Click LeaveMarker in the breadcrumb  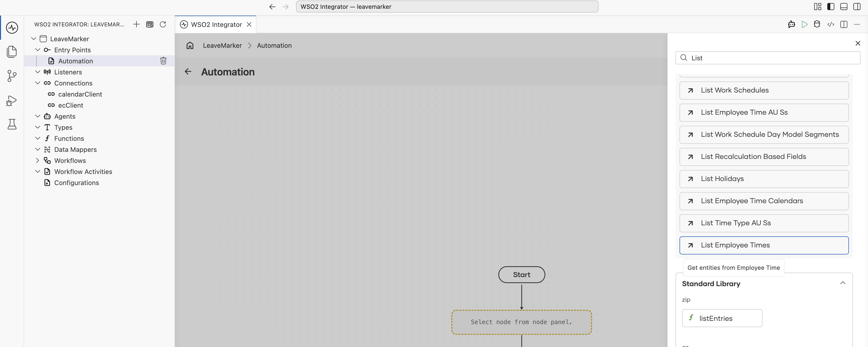222,46
